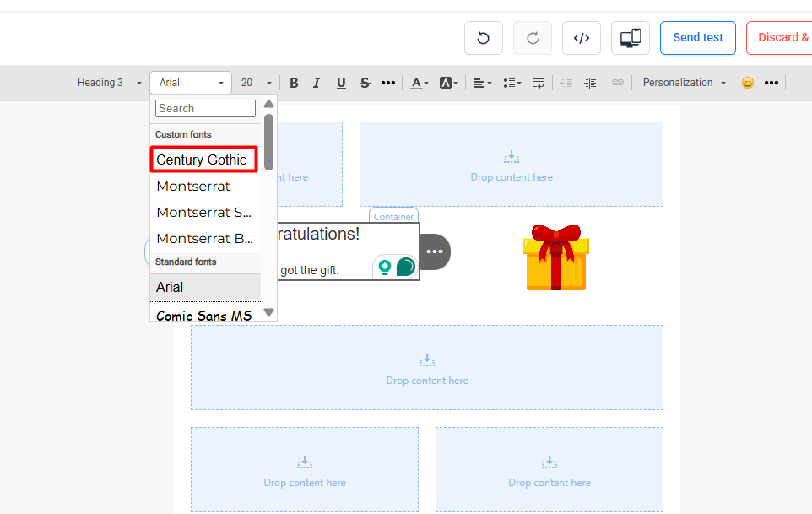The width and height of the screenshot is (812, 514).
Task: Choose Montserrat from font list
Action: [194, 186]
